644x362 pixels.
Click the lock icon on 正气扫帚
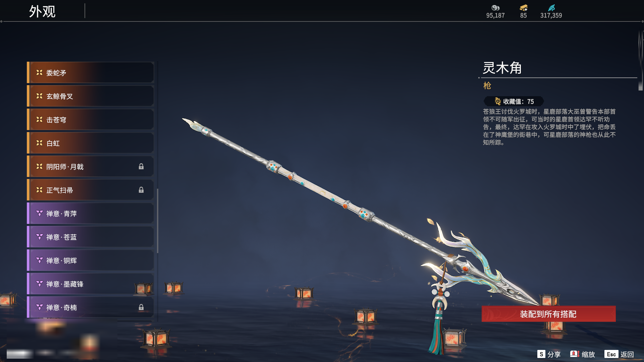[141, 190]
